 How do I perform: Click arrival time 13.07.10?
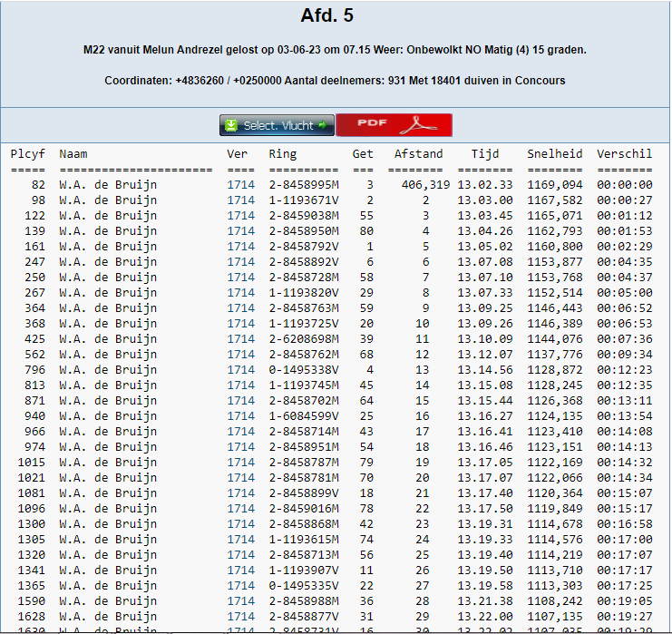[485, 278]
